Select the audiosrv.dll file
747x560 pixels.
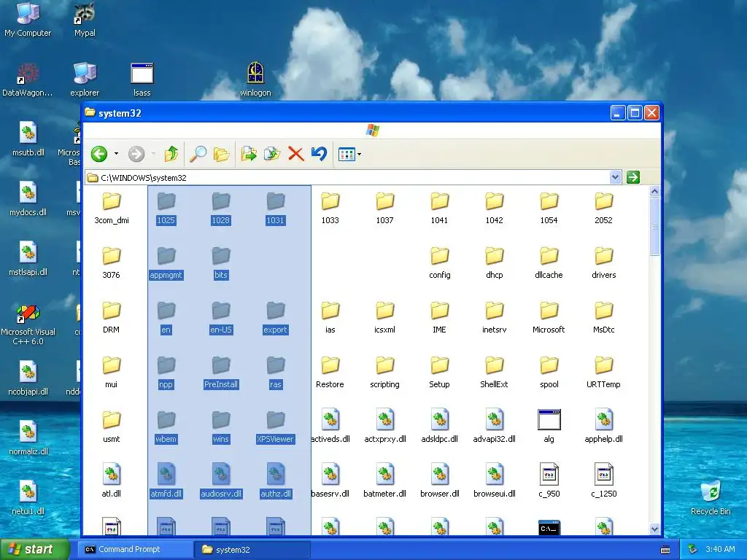point(221,480)
